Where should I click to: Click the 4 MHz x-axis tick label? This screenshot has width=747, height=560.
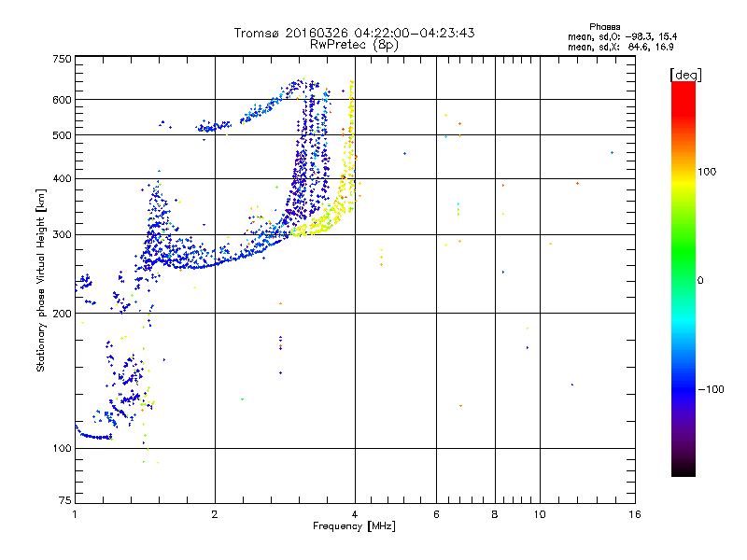point(354,514)
